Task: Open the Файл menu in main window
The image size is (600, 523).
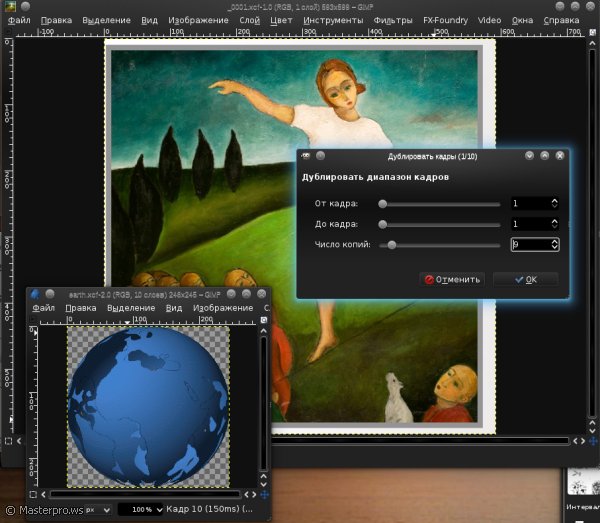Action: (x=19, y=20)
